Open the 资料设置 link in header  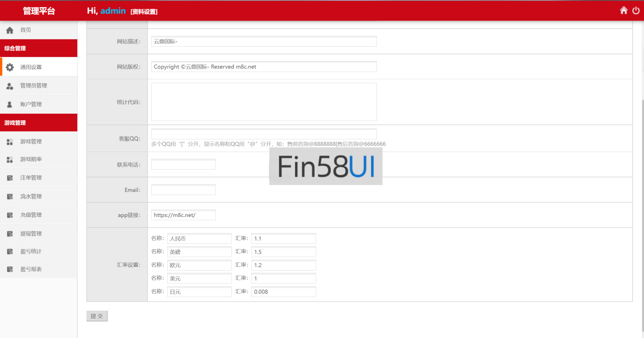[144, 12]
